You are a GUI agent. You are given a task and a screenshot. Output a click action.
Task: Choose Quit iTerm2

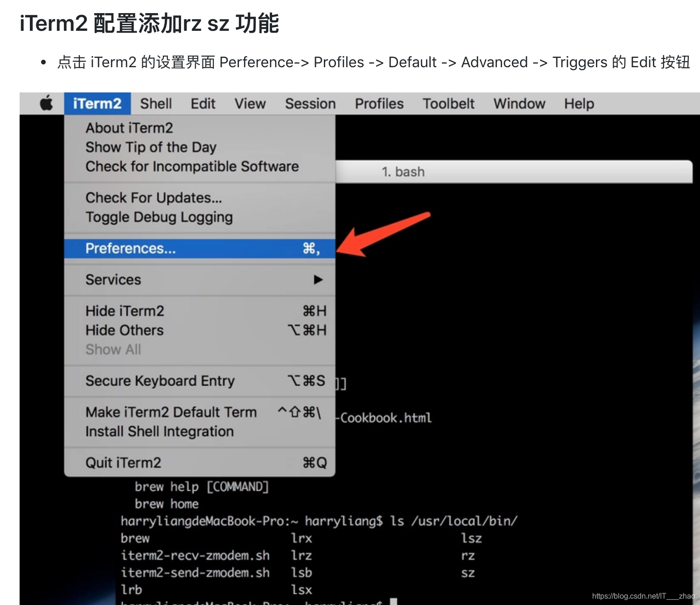click(200, 463)
